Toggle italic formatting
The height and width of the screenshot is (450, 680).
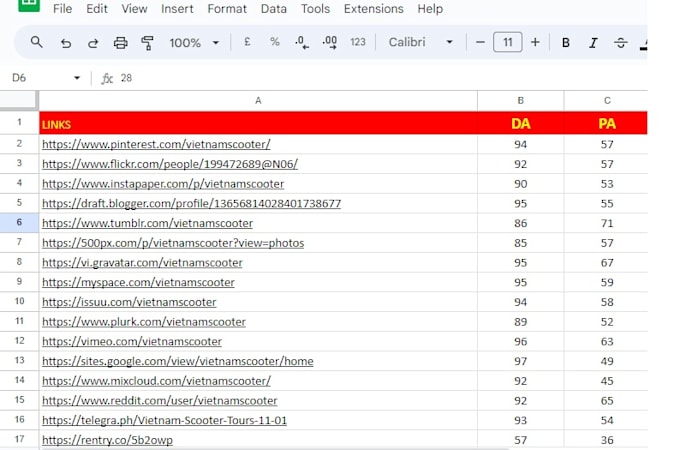(593, 42)
